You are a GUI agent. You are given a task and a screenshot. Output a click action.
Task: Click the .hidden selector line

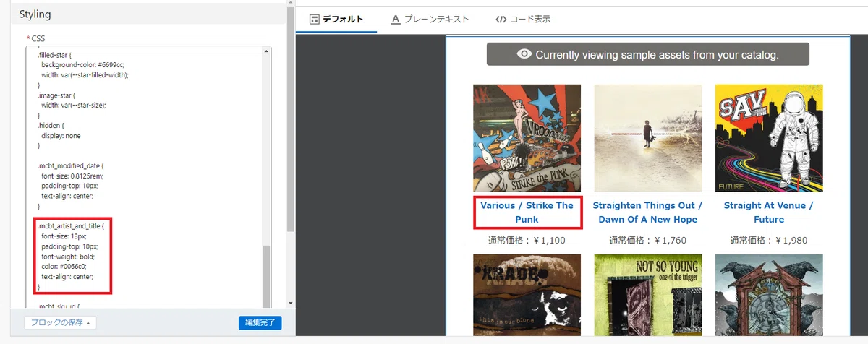tap(51, 125)
